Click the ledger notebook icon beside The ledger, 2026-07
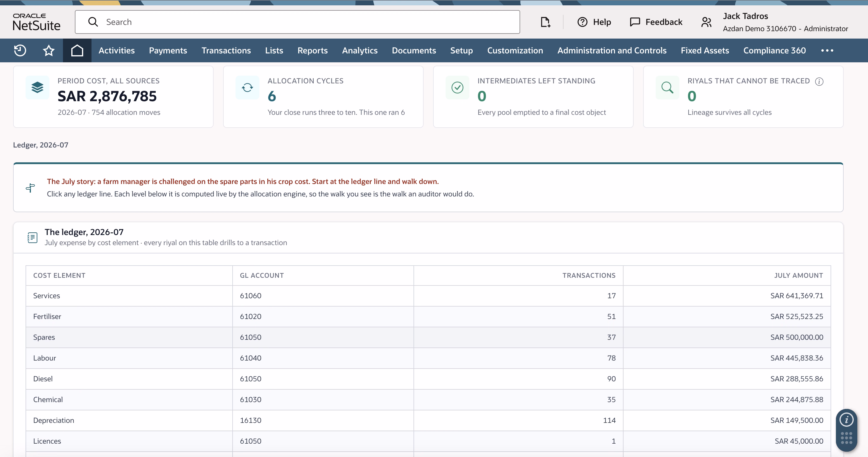This screenshot has width=868, height=457. [32, 238]
